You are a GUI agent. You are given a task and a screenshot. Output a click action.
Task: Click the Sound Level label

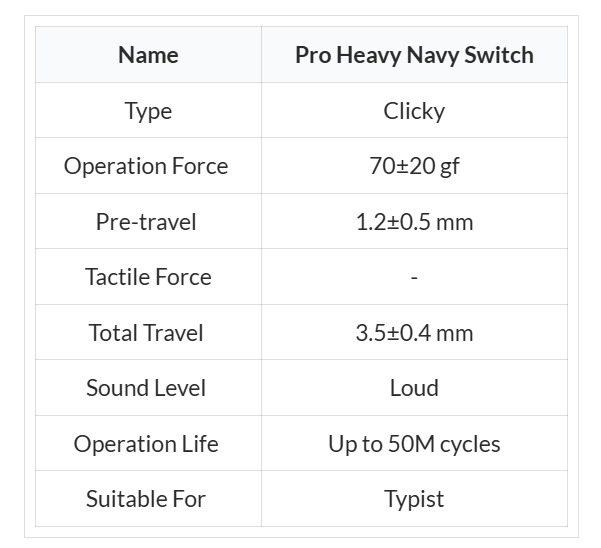tap(146, 388)
